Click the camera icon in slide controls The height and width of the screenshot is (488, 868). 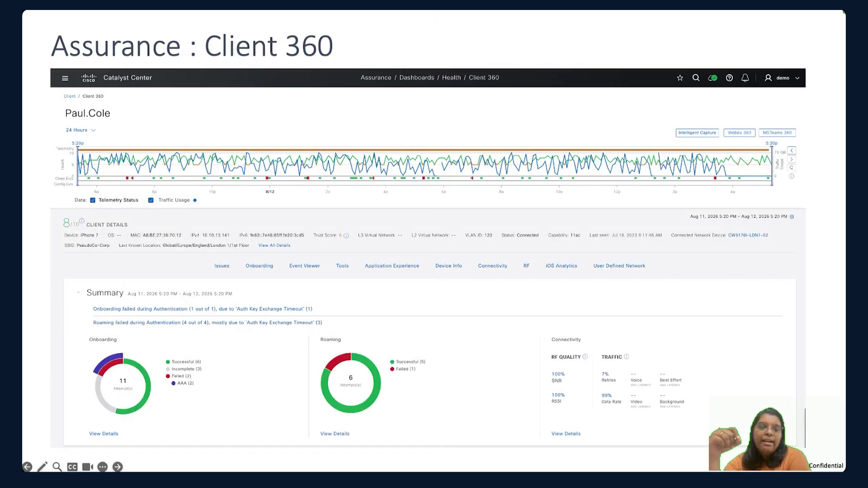(88, 467)
